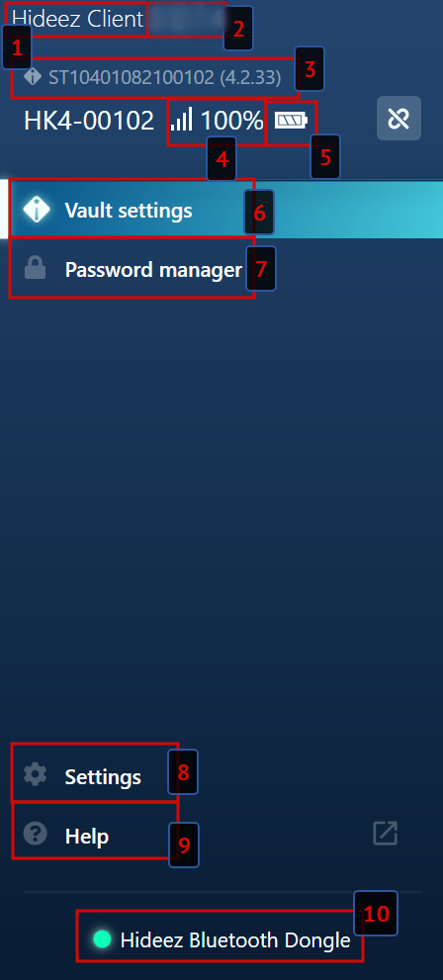Click the blurred version text near title
The width and height of the screenshot is (443, 980).
point(186,19)
